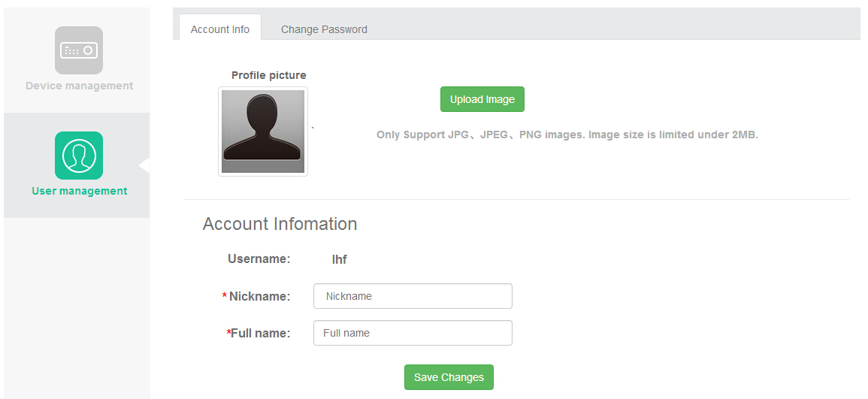868x399 pixels.
Task: Click the User management sidebar label
Action: pyautogui.click(x=79, y=191)
